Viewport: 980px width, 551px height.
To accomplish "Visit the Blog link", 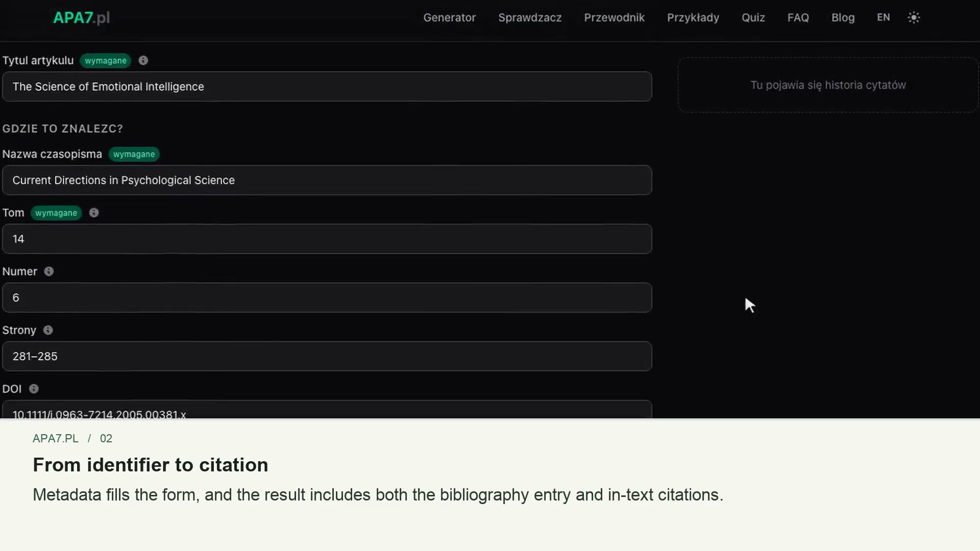I will click(843, 17).
